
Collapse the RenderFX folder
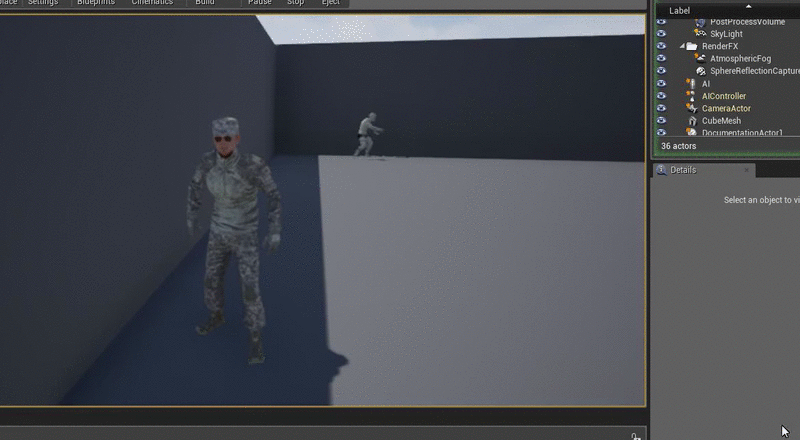[682, 46]
